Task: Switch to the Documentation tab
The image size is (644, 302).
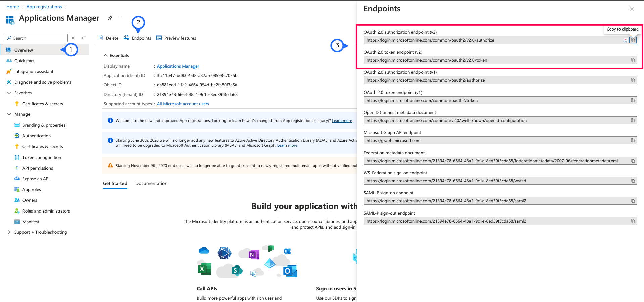Action: click(x=151, y=183)
